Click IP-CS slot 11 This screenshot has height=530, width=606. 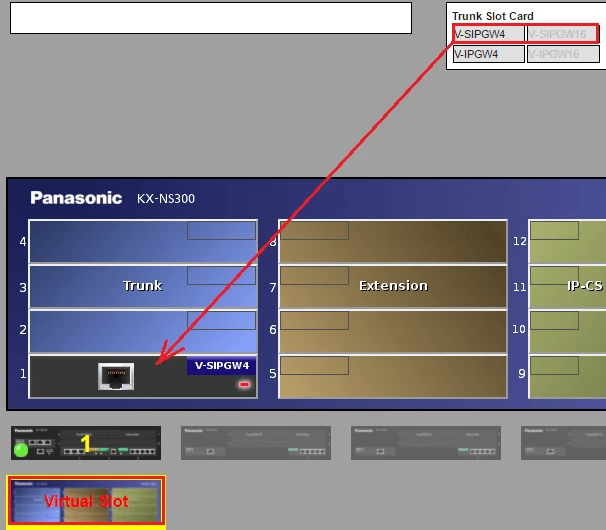coord(568,286)
